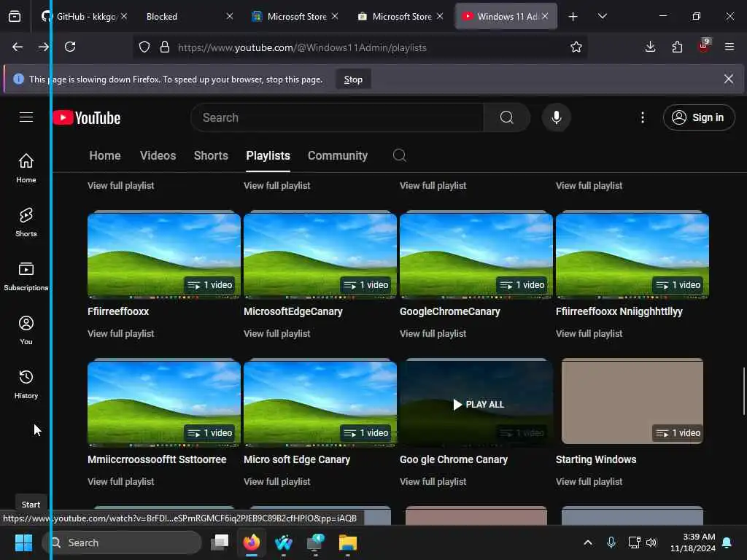This screenshot has height=560, width=747.
Task: Switch to channel Shorts tab
Action: click(211, 156)
